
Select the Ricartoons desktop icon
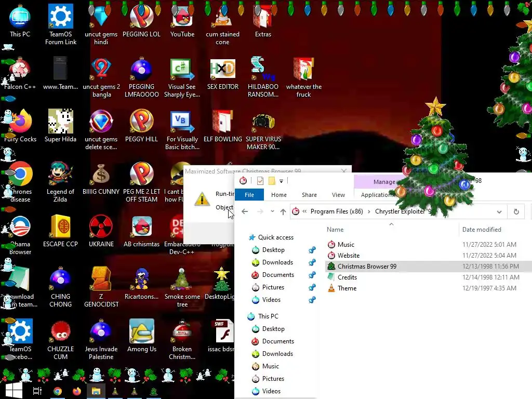click(x=141, y=284)
